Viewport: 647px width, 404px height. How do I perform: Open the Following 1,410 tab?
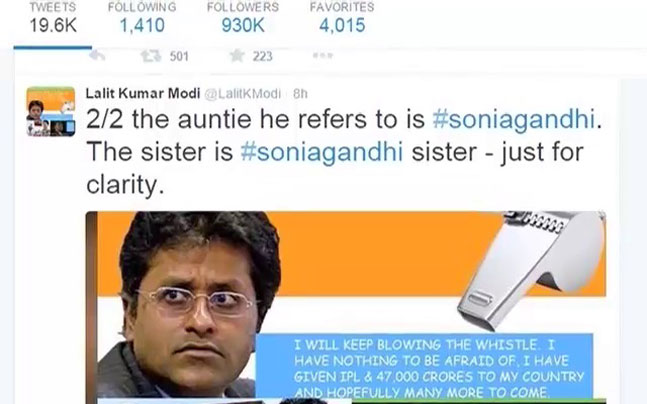pyautogui.click(x=142, y=19)
